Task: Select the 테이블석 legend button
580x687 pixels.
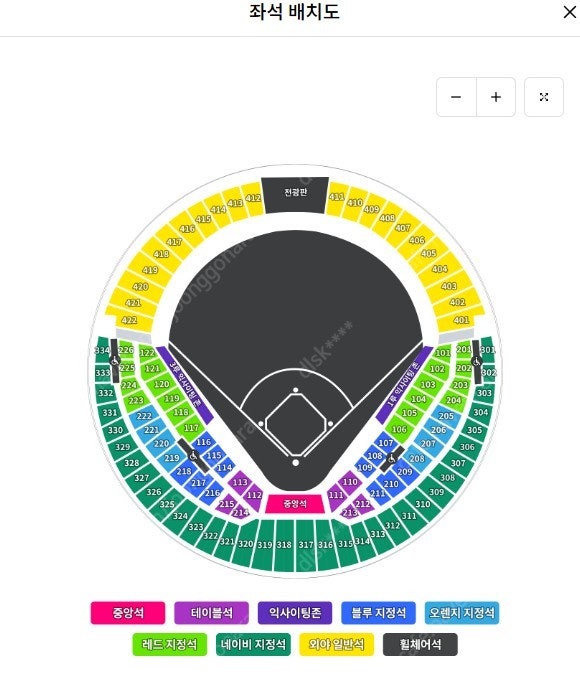Action: pyautogui.click(x=212, y=613)
